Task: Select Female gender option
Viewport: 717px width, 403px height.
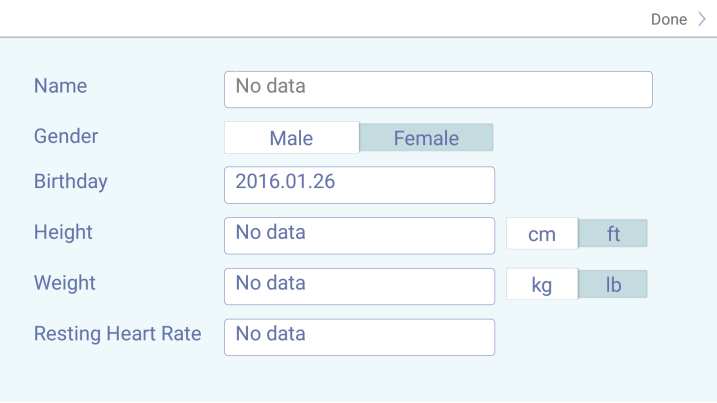Action: (426, 138)
